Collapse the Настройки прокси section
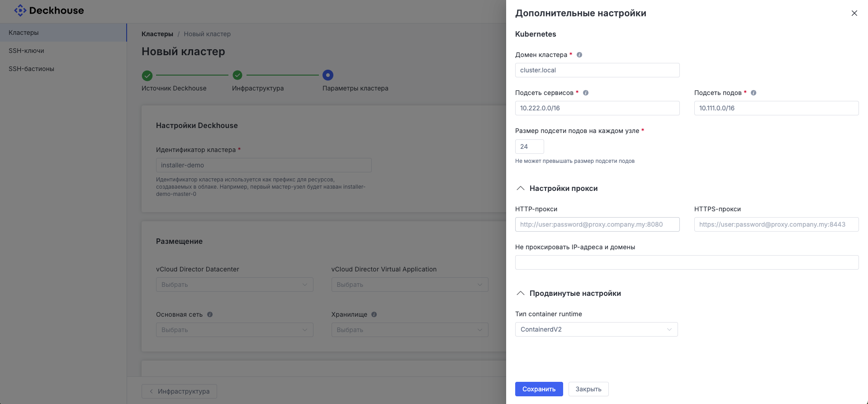This screenshot has width=868, height=404. (521, 188)
